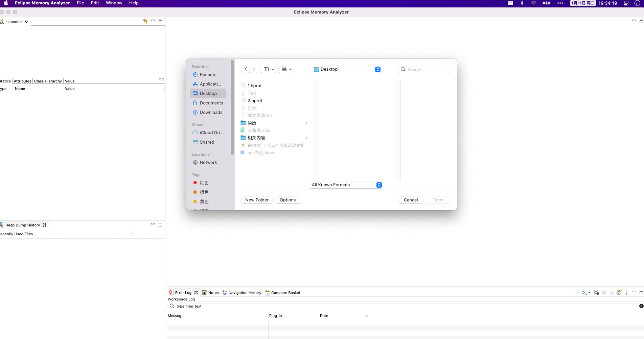Click the Clear Log Viewer icon
The image size is (644, 339).
pos(597,292)
